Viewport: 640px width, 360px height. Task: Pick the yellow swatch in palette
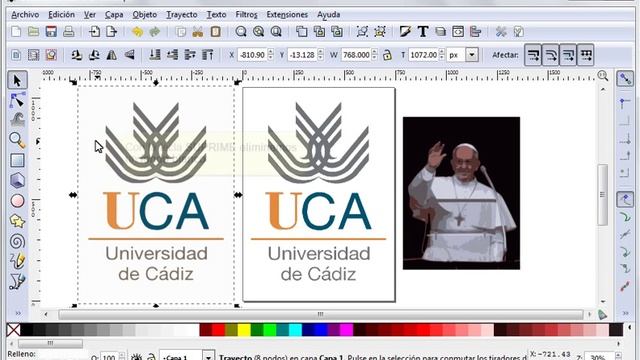pos(244,330)
